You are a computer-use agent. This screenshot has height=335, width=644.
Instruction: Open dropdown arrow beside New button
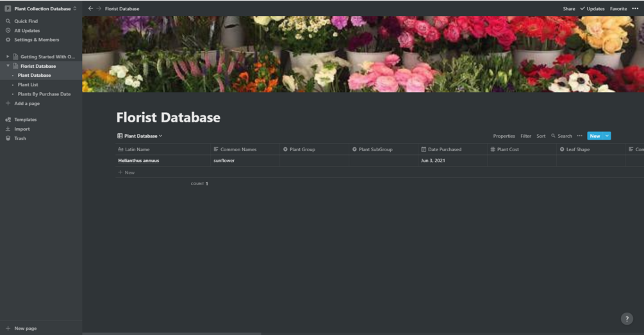(607, 136)
